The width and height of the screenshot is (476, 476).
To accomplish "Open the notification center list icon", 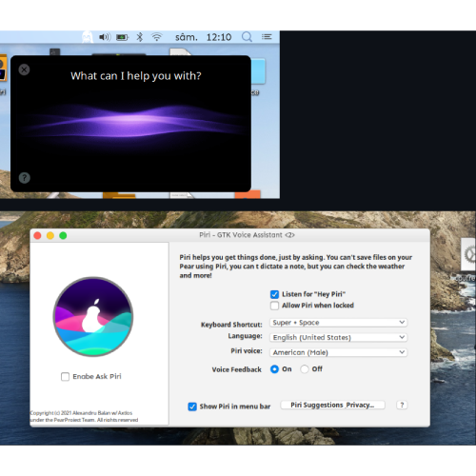I will coord(267,37).
